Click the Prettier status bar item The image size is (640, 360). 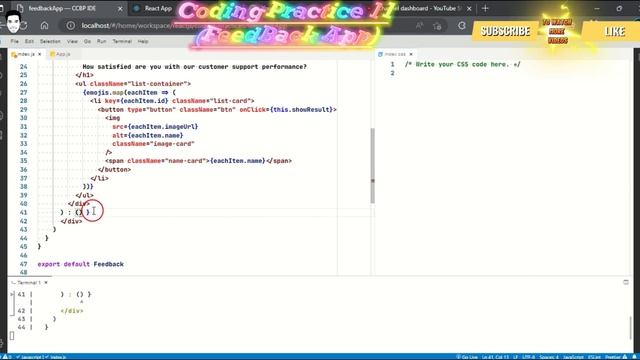tap(616, 357)
